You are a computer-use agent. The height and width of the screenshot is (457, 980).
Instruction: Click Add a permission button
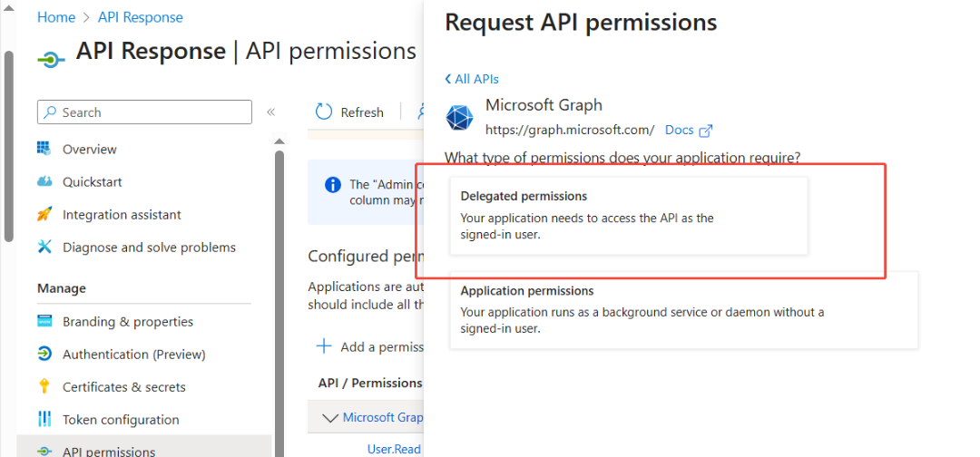[x=370, y=346]
